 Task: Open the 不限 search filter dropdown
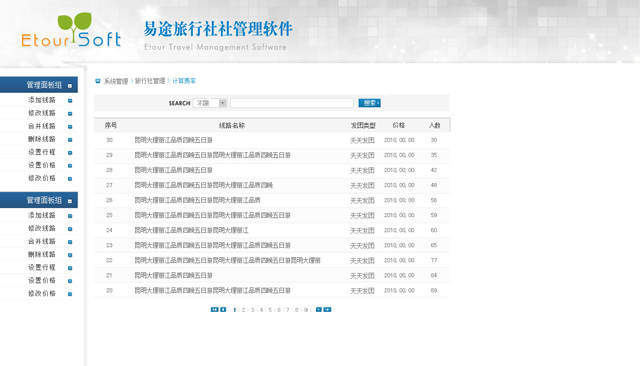(x=210, y=103)
